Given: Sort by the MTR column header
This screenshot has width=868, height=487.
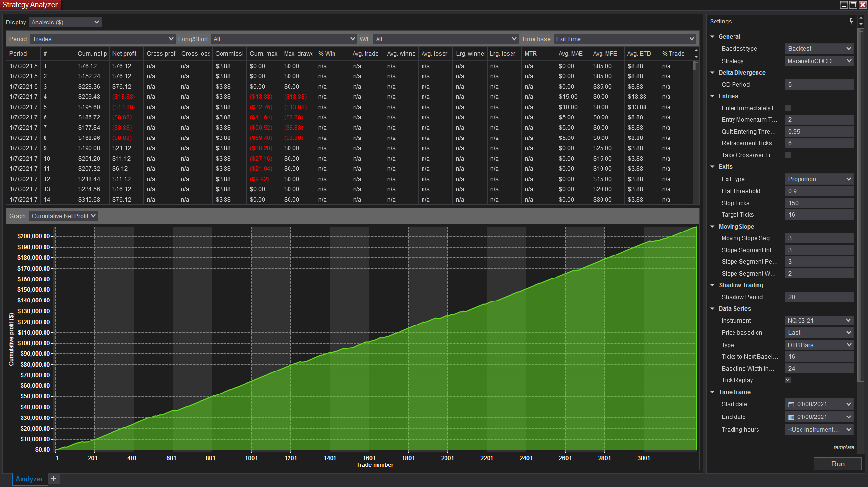Looking at the screenshot, I should click(x=538, y=54).
